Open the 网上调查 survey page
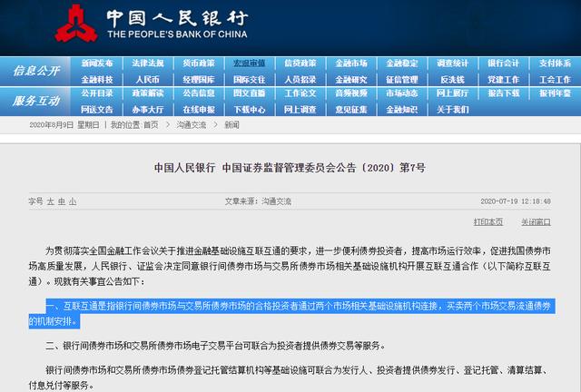 300,109
